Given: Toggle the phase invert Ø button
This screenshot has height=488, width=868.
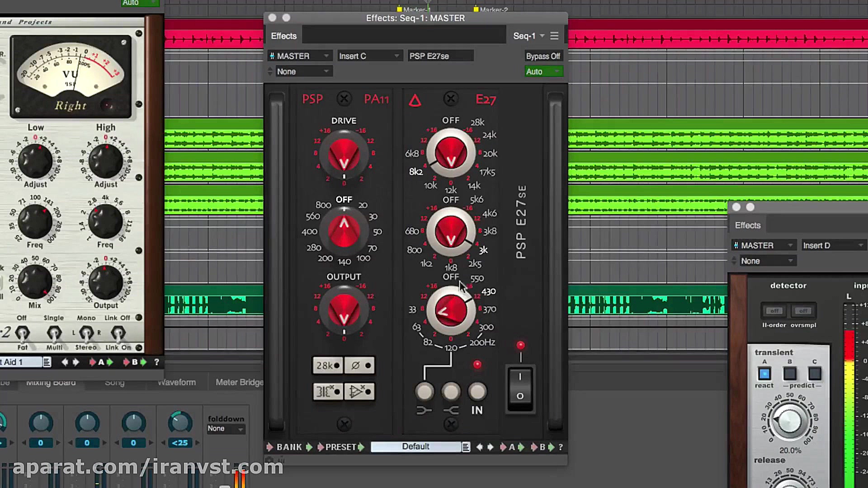Looking at the screenshot, I should (360, 365).
